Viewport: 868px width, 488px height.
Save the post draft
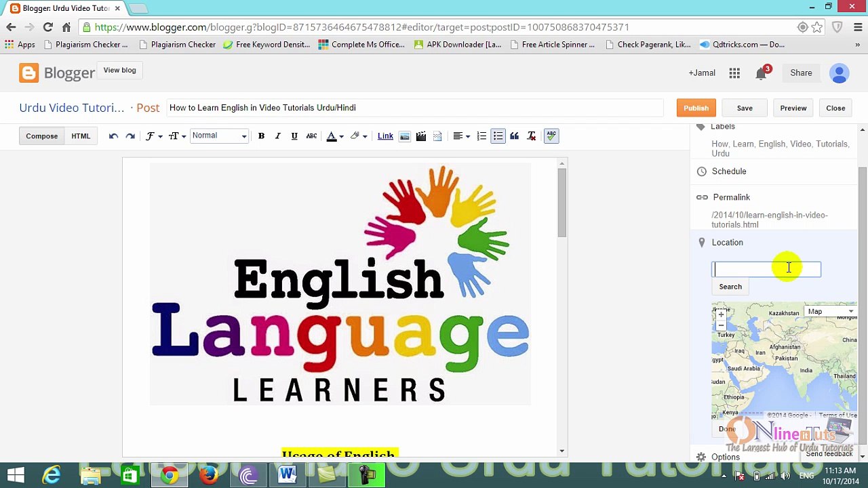pos(745,108)
